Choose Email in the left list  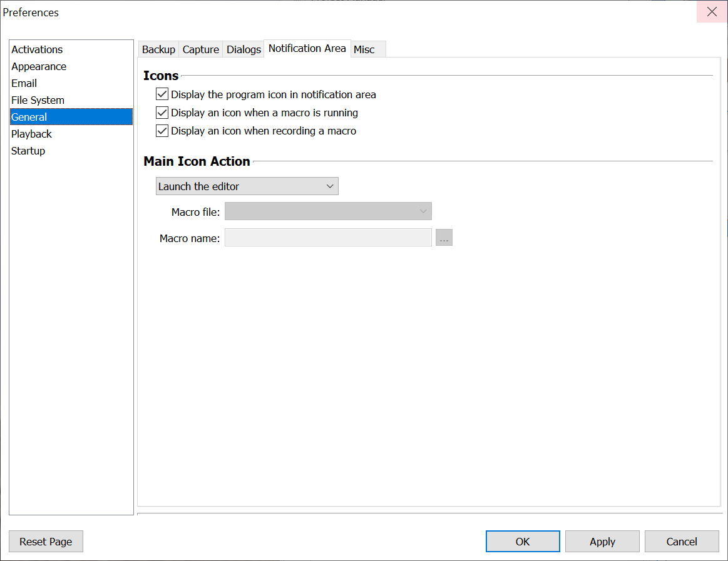[24, 83]
